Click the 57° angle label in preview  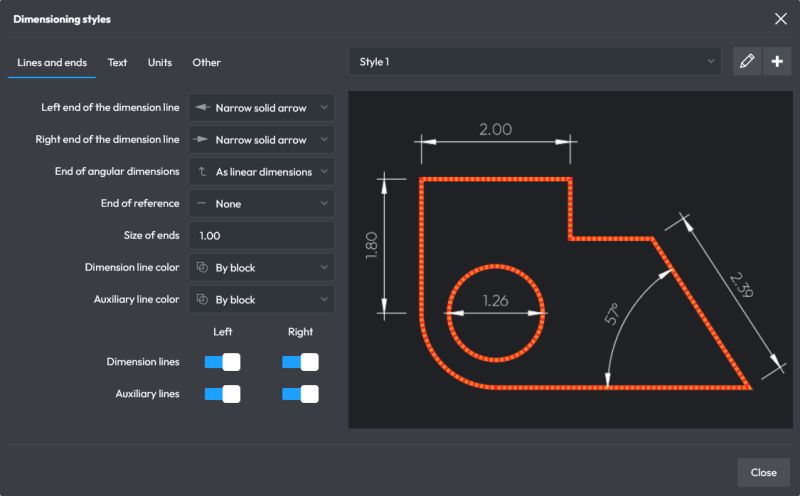(612, 314)
